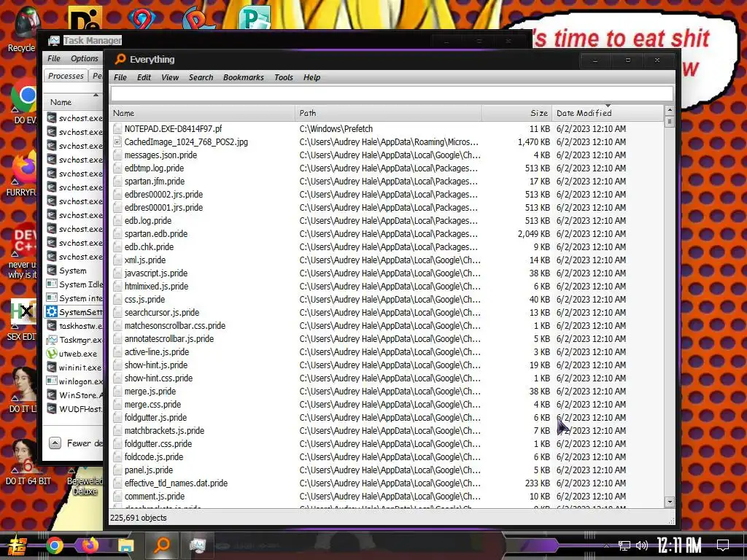Open the notification center icon
This screenshot has height=560, width=747.
coord(723,545)
